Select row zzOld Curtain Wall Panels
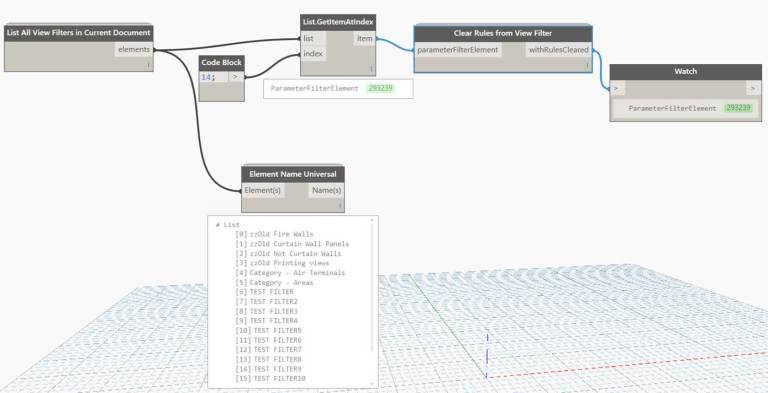Image resolution: width=768 pixels, height=393 pixels. point(292,244)
